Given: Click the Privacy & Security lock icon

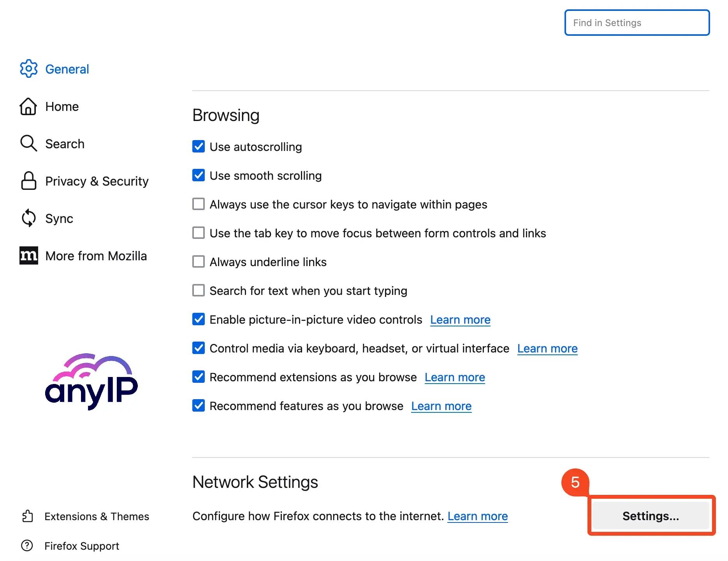Looking at the screenshot, I should [x=28, y=181].
